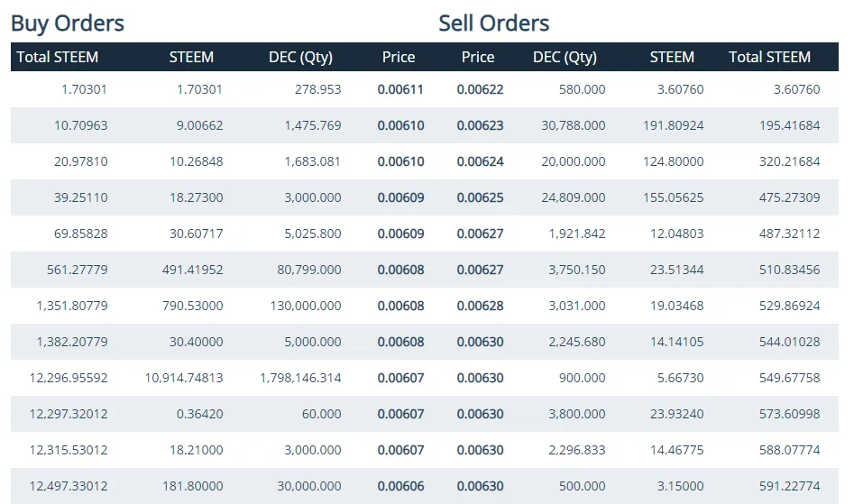The height and width of the screenshot is (504, 854).
Task: Pick the 0.00623 sell price
Action: pos(480,125)
